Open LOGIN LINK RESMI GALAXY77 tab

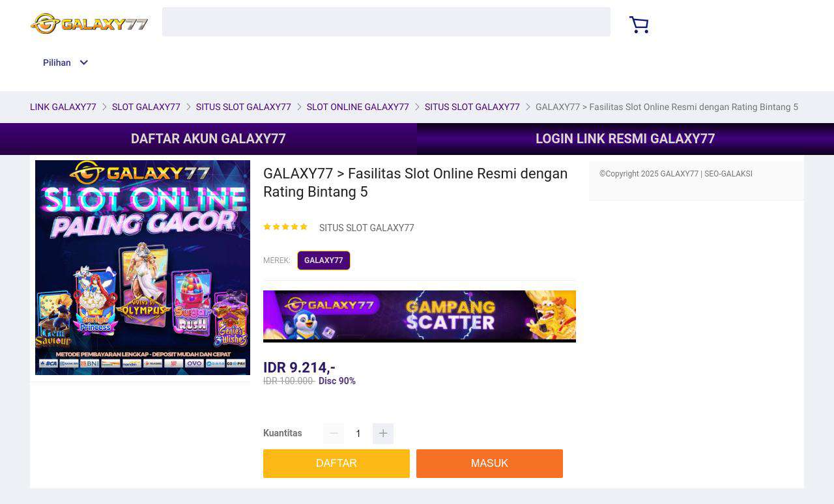pos(625,139)
